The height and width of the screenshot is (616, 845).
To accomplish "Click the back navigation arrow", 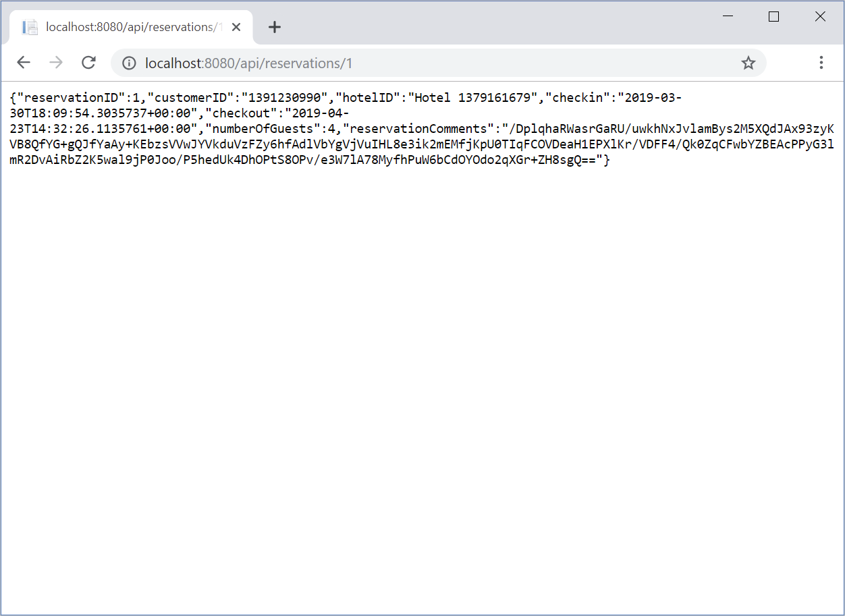I will click(24, 62).
